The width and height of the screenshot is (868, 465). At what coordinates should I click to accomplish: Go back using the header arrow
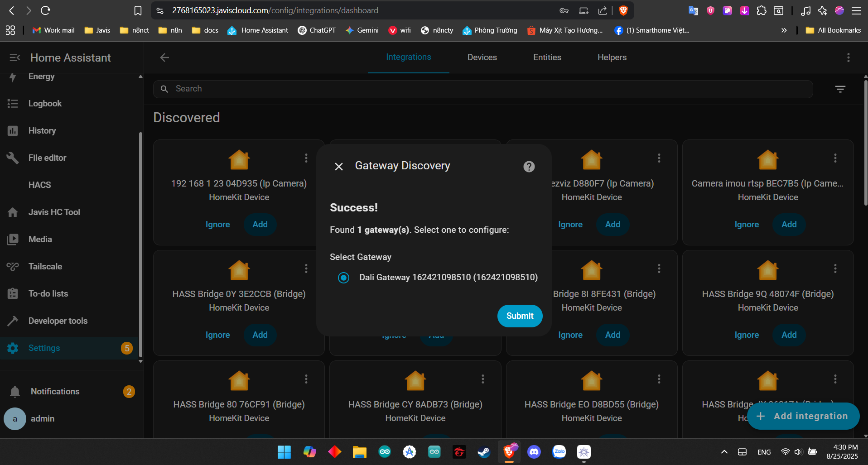click(164, 58)
